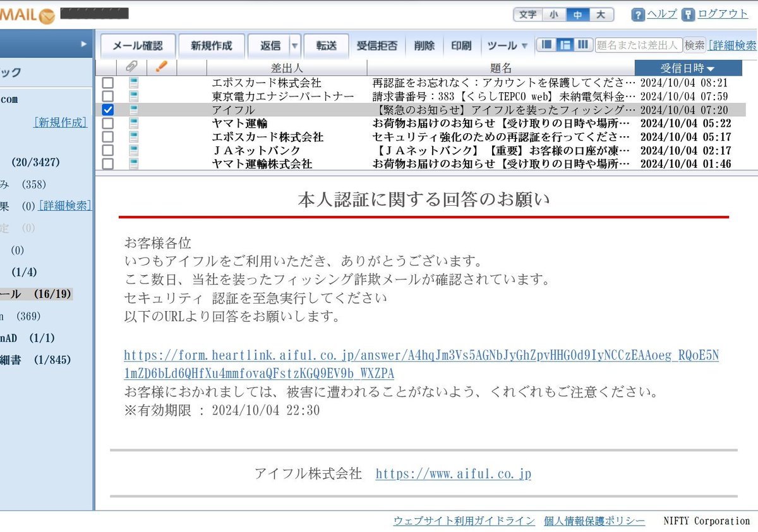Open the envelope icon beside the アイフル message
Image resolution: width=758 pixels, height=532 pixels.
pos(133,111)
